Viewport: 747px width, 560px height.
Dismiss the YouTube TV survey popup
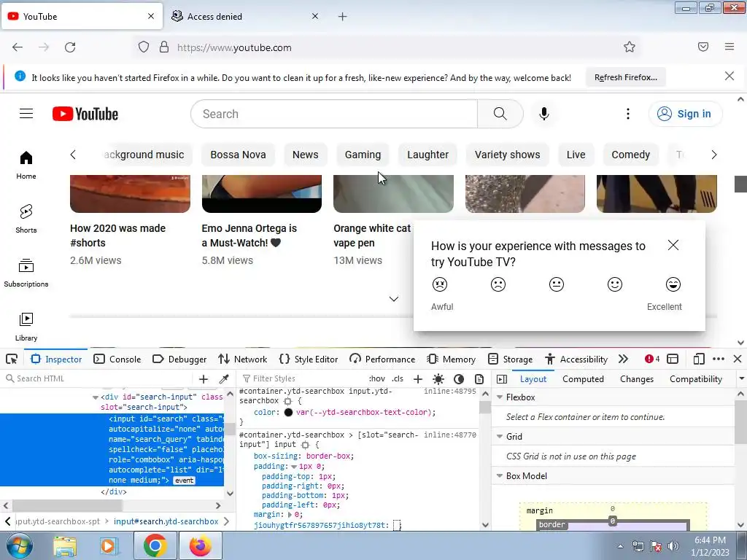(673, 245)
